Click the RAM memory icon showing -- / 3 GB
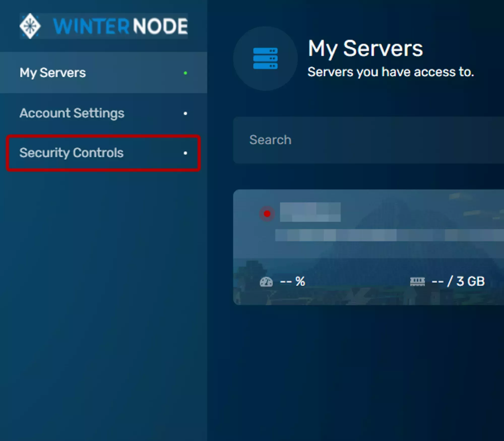Screen dimensions: 504x441 pos(417,281)
